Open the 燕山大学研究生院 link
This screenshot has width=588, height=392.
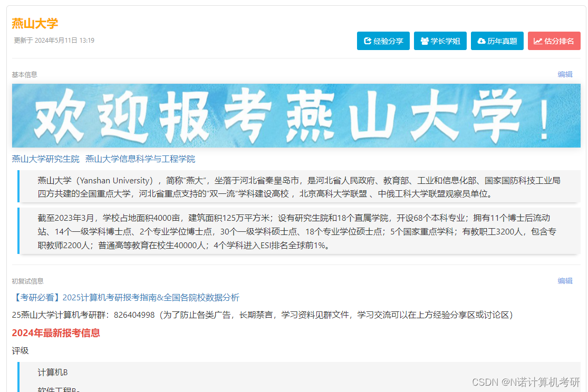pos(45,159)
